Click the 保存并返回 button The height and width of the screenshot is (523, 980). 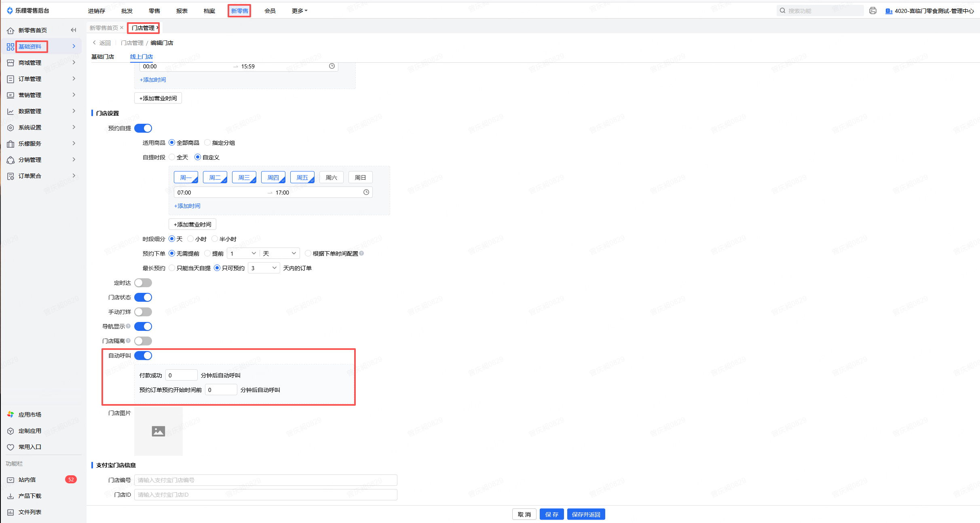tap(586, 515)
